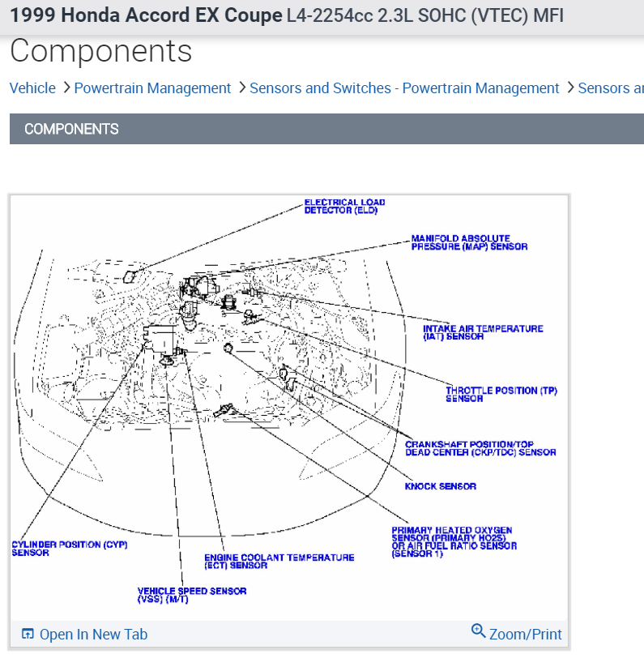The height and width of the screenshot is (667, 644).
Task: Click the Open In New Tab text
Action: 93,635
